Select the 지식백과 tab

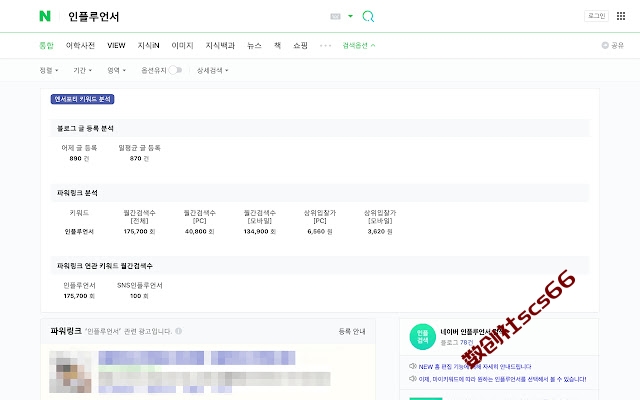(x=220, y=45)
